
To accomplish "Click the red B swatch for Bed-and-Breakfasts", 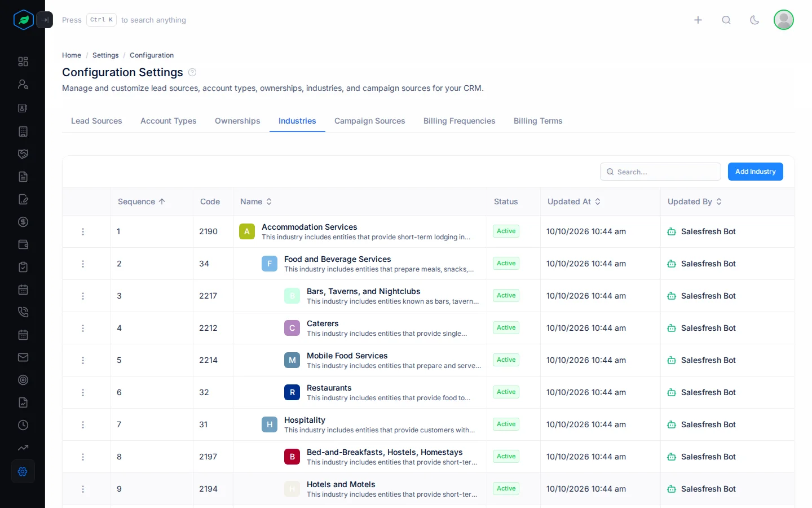I will point(292,457).
